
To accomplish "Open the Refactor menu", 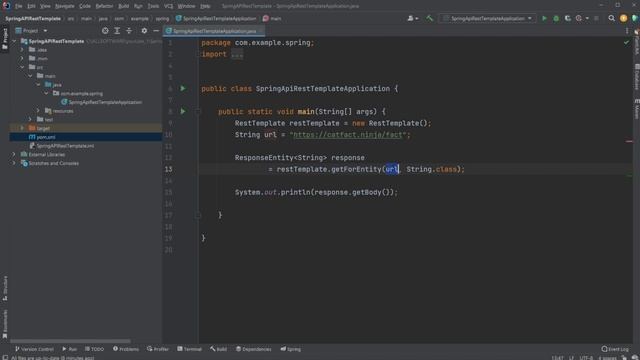I will point(104,6).
